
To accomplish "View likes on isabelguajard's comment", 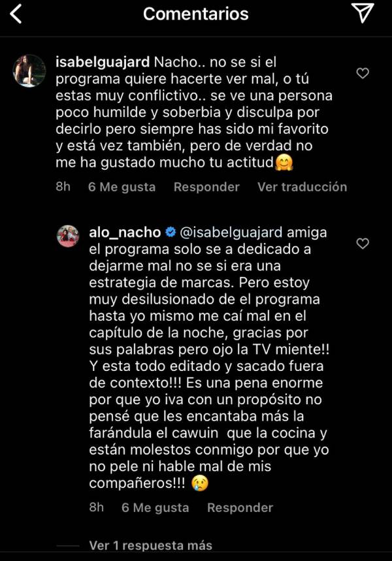I will [122, 187].
